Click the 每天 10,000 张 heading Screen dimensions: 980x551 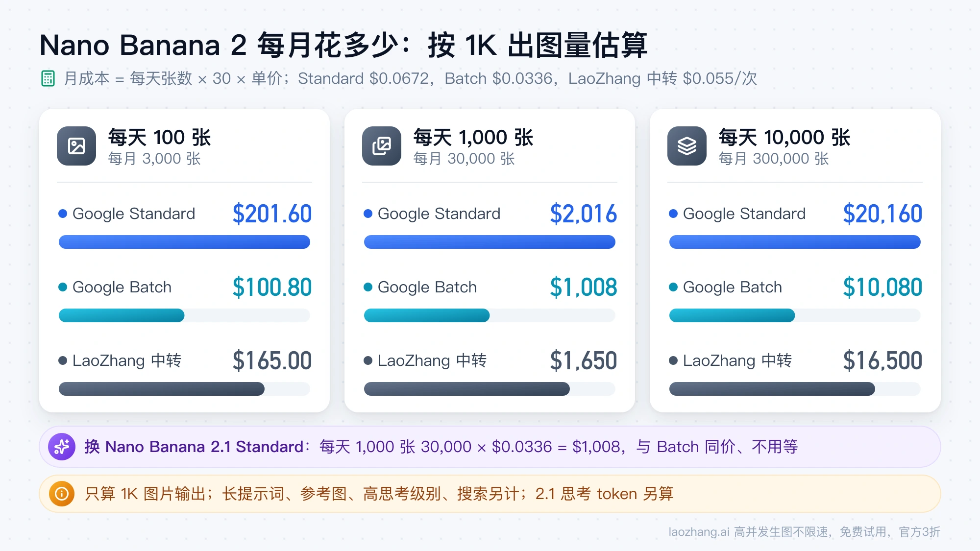point(784,137)
